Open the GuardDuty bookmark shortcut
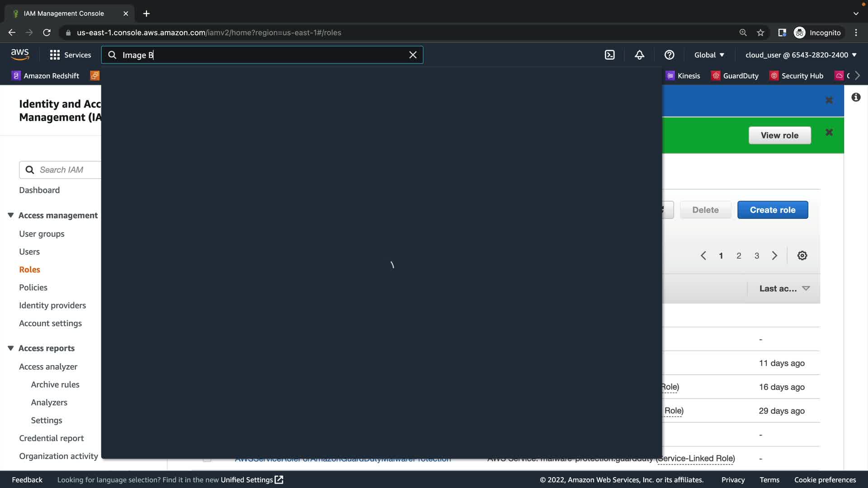868x488 pixels. click(x=735, y=75)
